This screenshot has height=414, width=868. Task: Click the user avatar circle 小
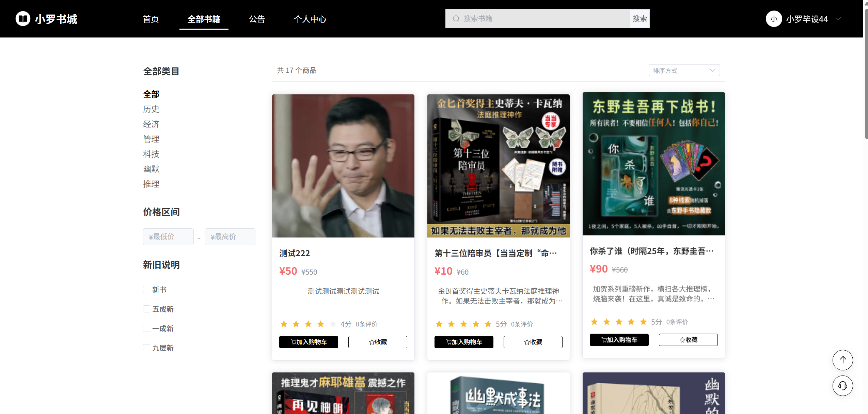[773, 19]
